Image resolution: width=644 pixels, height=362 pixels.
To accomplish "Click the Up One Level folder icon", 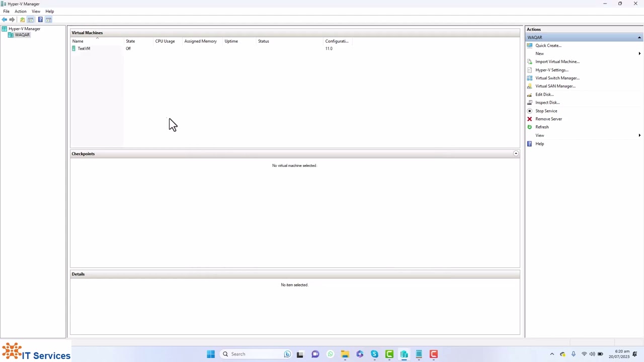I will (x=22, y=20).
